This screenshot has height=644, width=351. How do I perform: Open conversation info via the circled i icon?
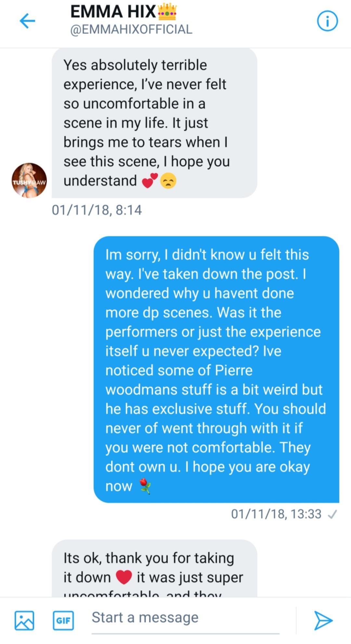(327, 21)
